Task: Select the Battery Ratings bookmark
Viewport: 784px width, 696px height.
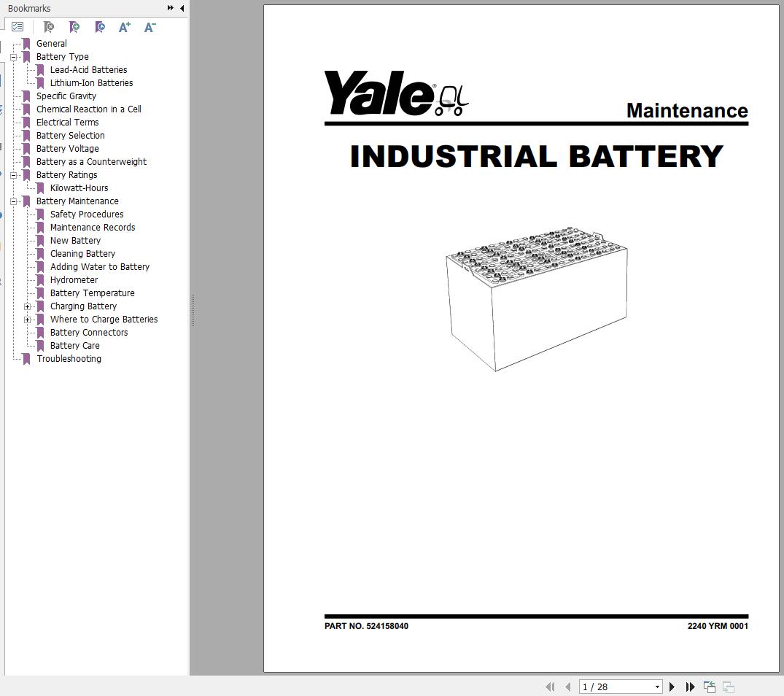Action: (66, 174)
